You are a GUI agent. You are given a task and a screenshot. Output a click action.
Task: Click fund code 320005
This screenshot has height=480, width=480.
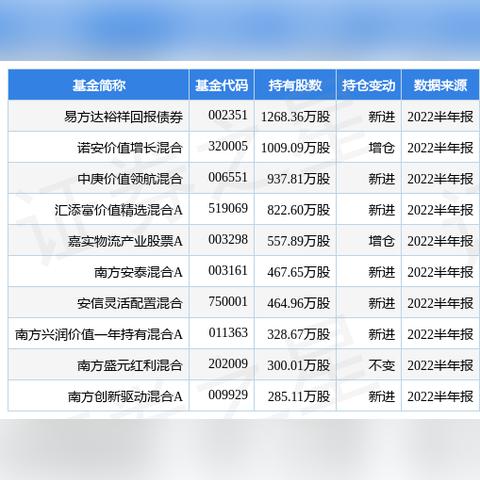click(x=228, y=146)
